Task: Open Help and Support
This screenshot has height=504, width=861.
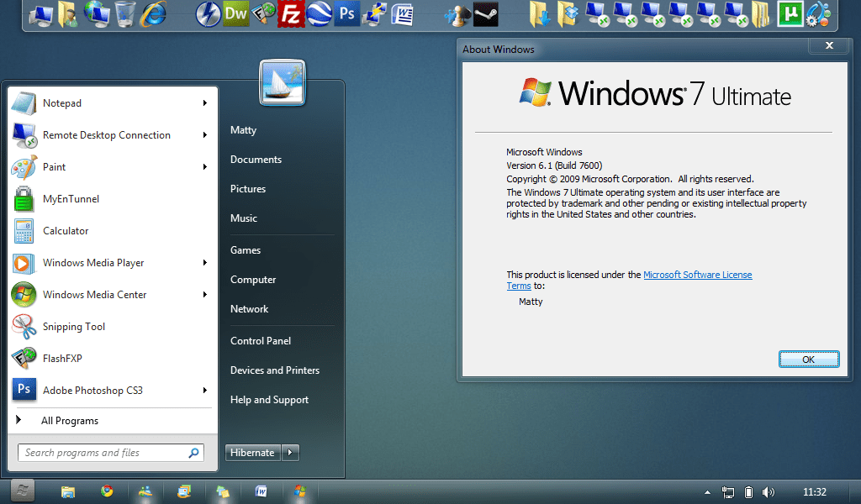Action: 269,400
